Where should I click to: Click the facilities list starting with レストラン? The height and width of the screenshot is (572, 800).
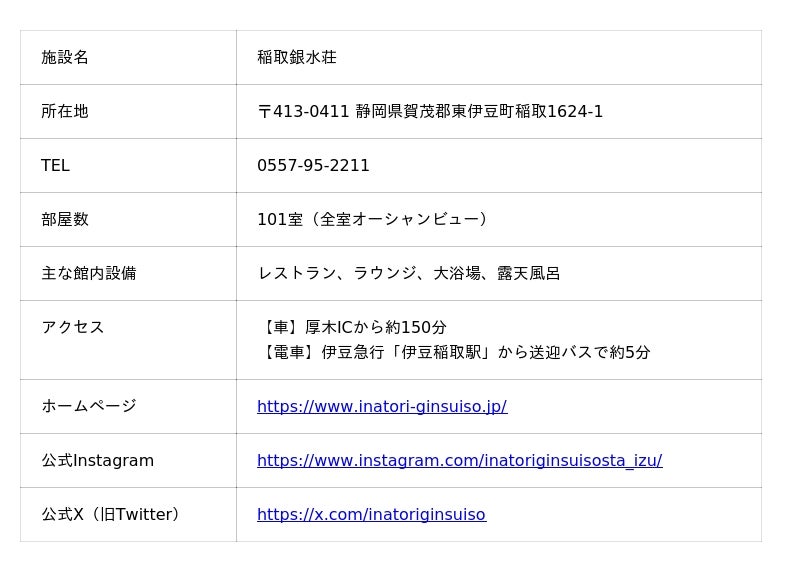click(x=409, y=273)
